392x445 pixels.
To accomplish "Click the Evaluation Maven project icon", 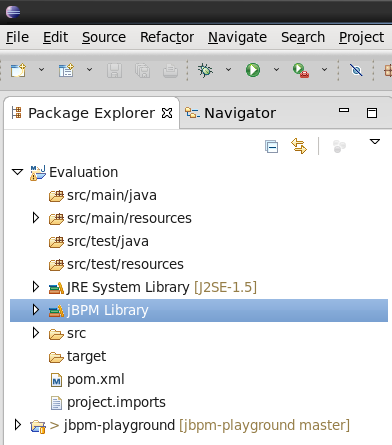I will click(x=38, y=173).
